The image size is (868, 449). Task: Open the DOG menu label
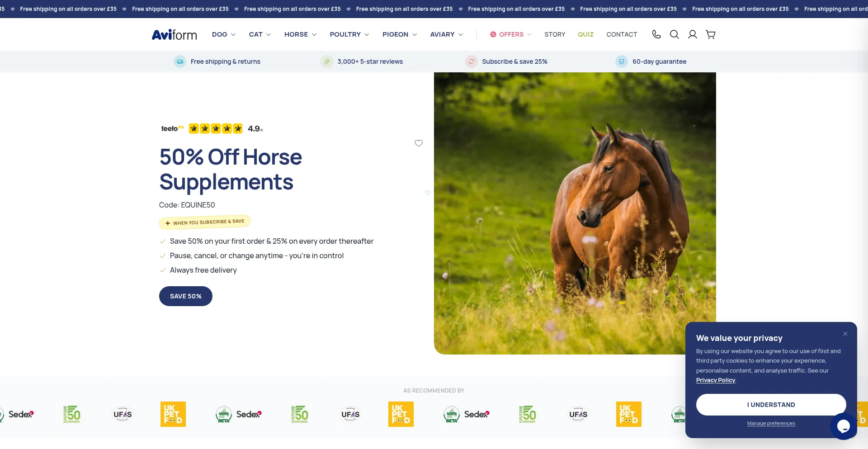[x=219, y=34]
